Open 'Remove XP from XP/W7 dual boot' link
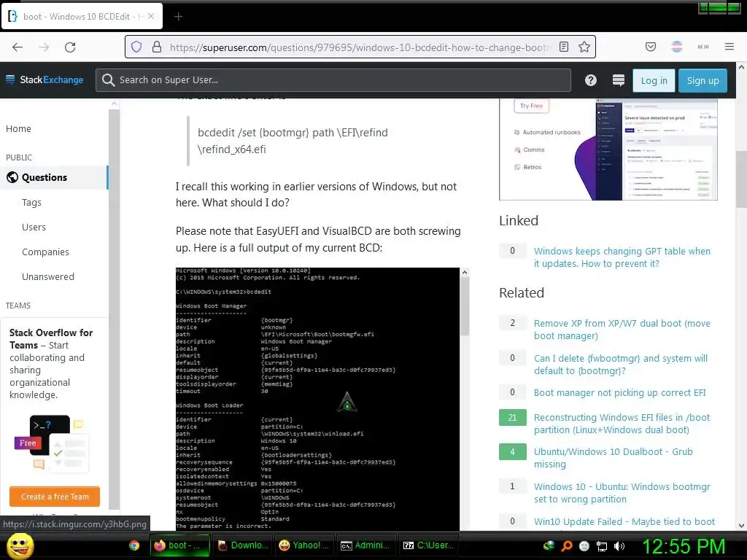This screenshot has height=560, width=747. pos(622,330)
